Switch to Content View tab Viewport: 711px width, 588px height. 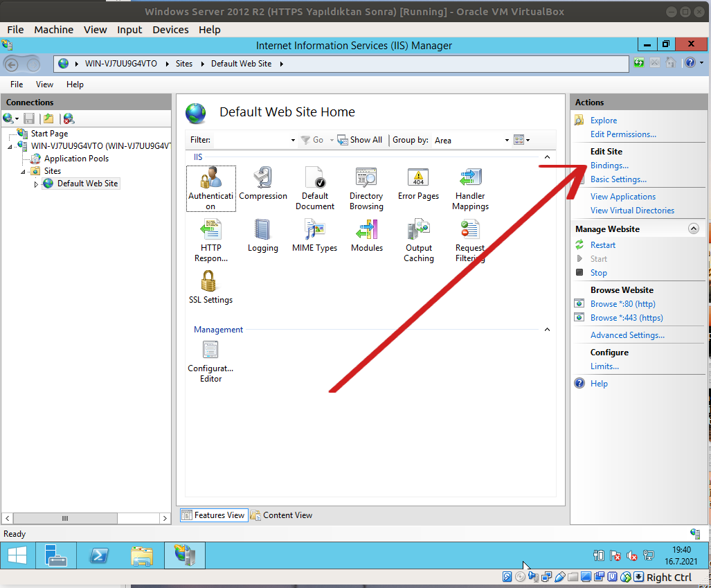point(282,515)
